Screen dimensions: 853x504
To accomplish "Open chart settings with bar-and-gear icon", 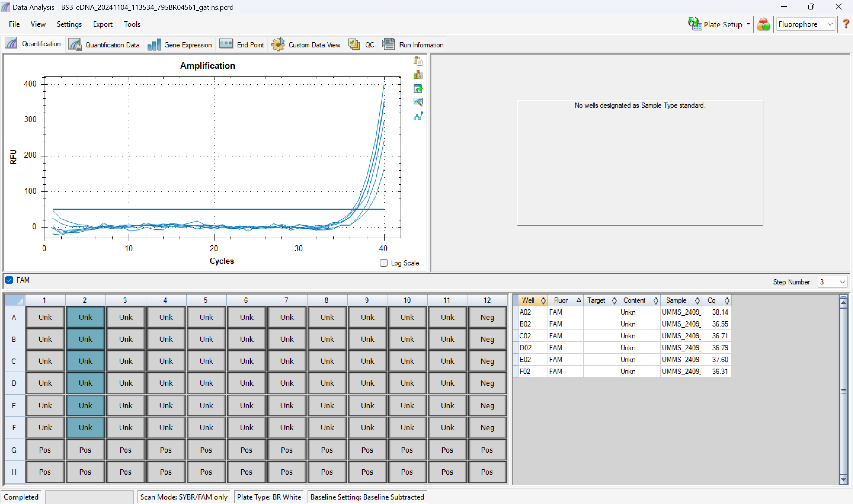I will (x=418, y=75).
